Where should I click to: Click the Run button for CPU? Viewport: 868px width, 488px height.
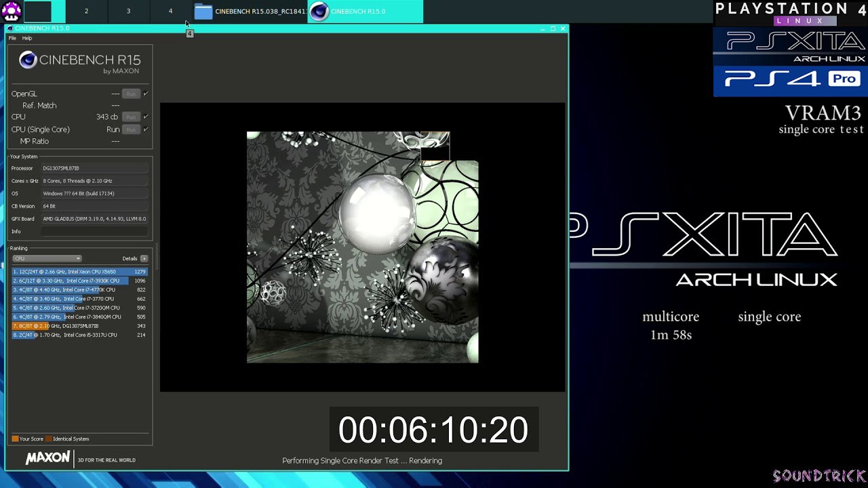pos(131,117)
